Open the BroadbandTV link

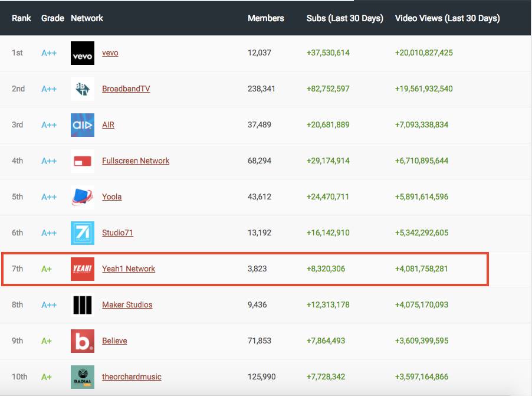pyautogui.click(x=126, y=89)
